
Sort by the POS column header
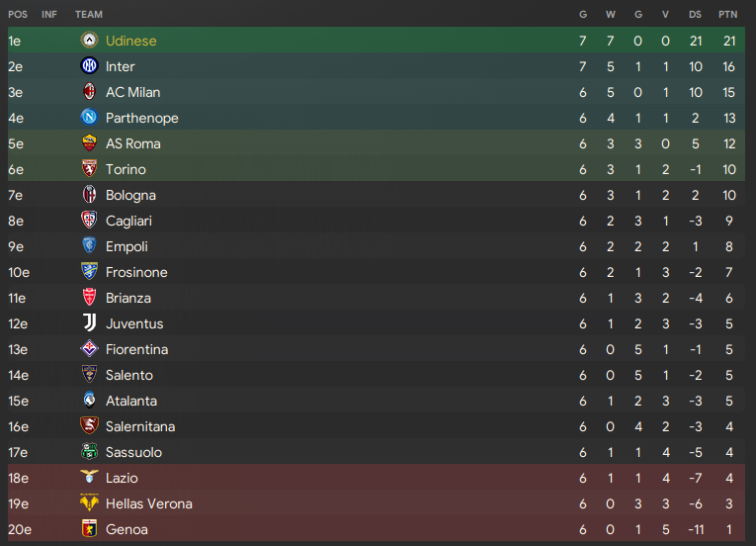pos(18,15)
